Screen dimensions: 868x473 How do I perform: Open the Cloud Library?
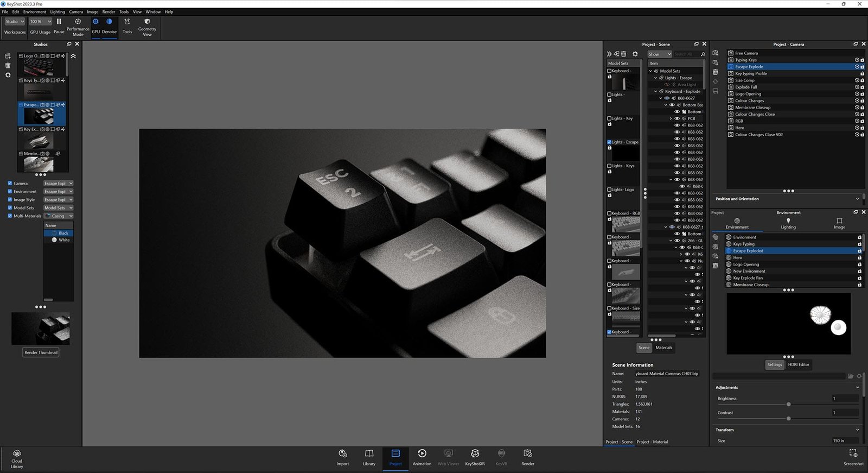[17, 459]
